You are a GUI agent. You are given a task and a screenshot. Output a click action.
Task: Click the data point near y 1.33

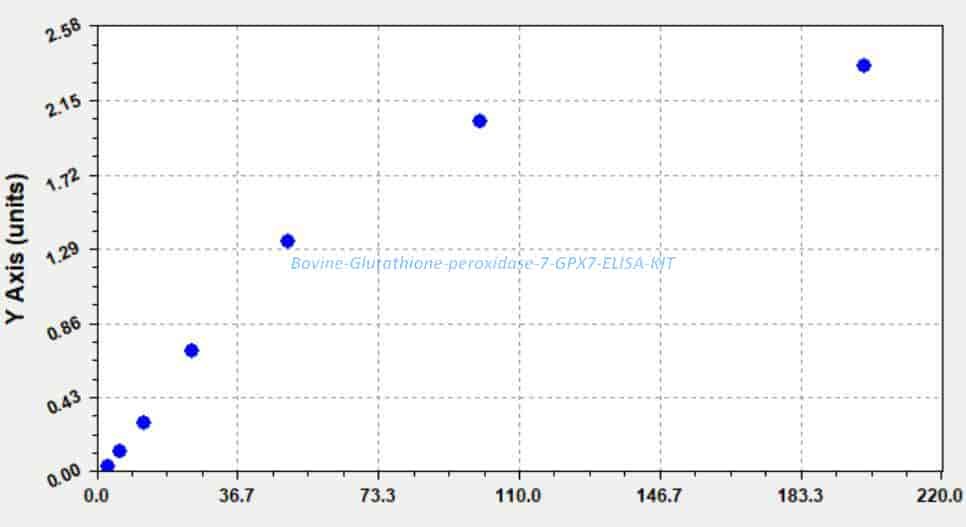tap(287, 241)
